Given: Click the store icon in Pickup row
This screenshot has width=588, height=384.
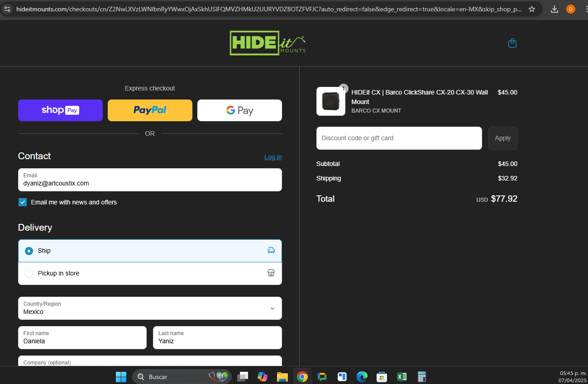Looking at the screenshot, I should point(271,273).
